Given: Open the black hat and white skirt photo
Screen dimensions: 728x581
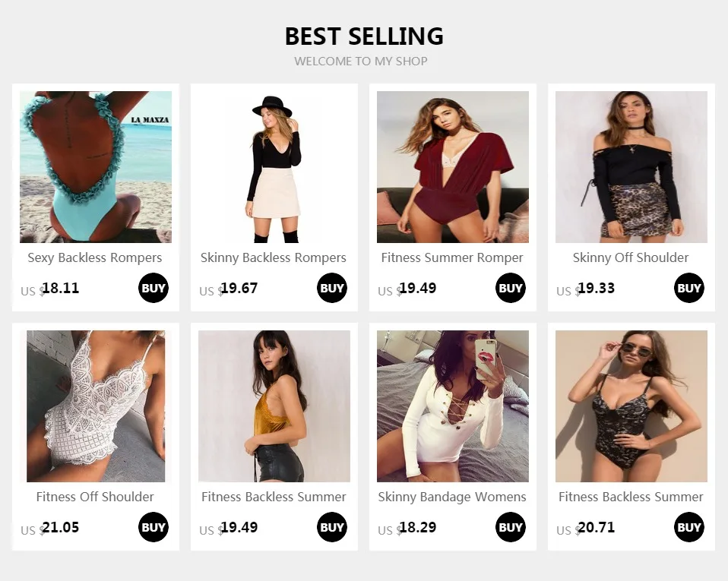Looking at the screenshot, I should pos(274,167).
